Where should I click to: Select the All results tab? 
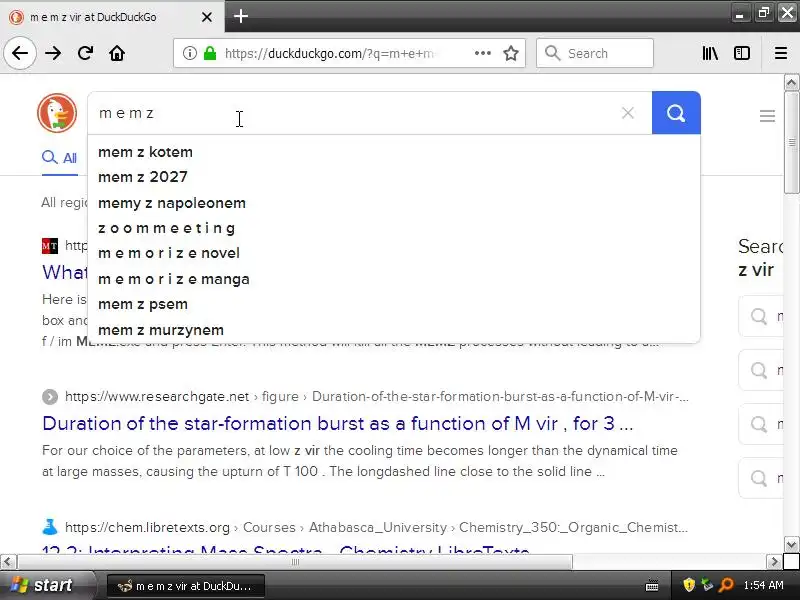60,158
